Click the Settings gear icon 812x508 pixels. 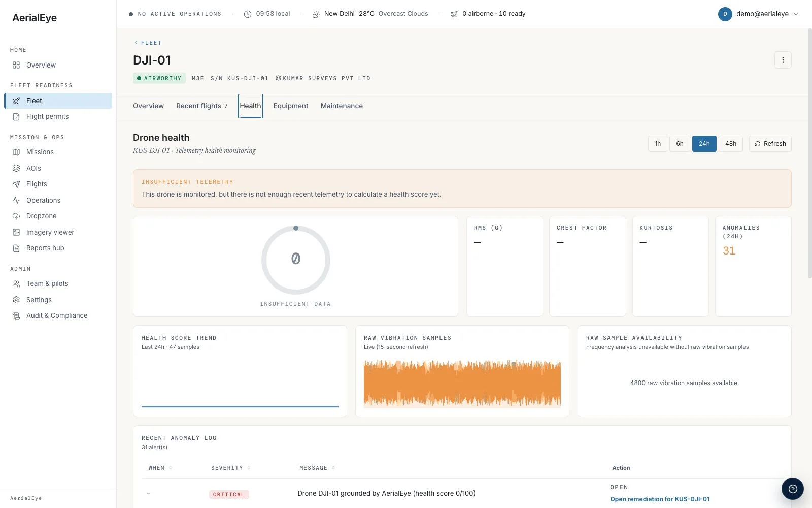[x=16, y=300]
